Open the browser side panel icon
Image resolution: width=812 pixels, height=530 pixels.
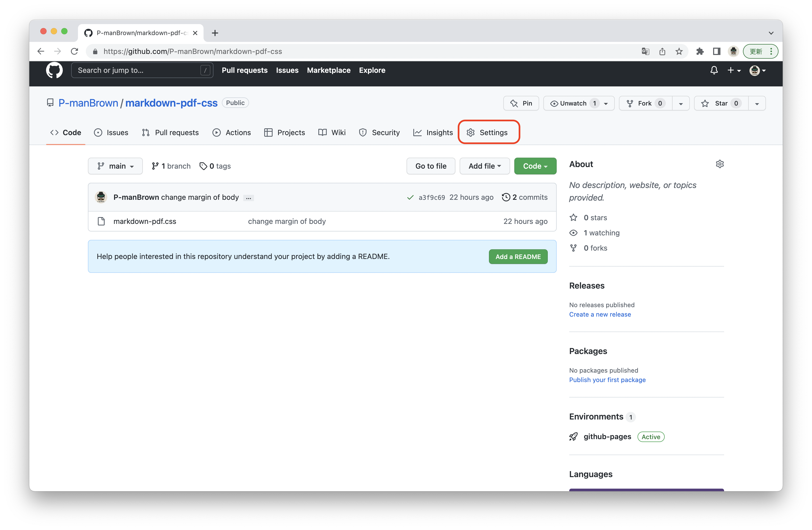[717, 52]
